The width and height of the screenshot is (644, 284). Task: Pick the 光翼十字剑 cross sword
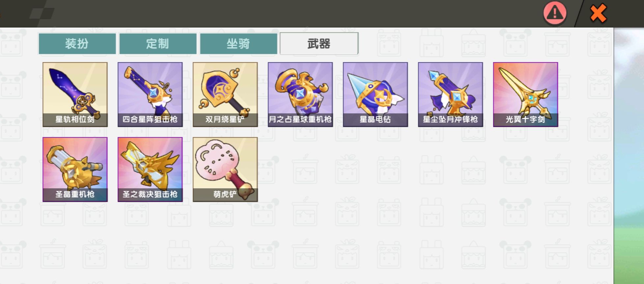(525, 94)
